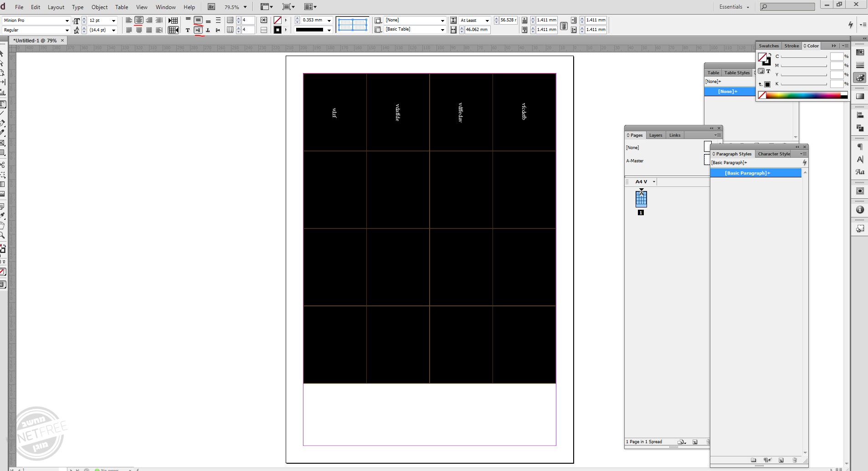Click the Bridge (Br) icon
Viewport: 868px width, 471px height.
coord(211,7)
